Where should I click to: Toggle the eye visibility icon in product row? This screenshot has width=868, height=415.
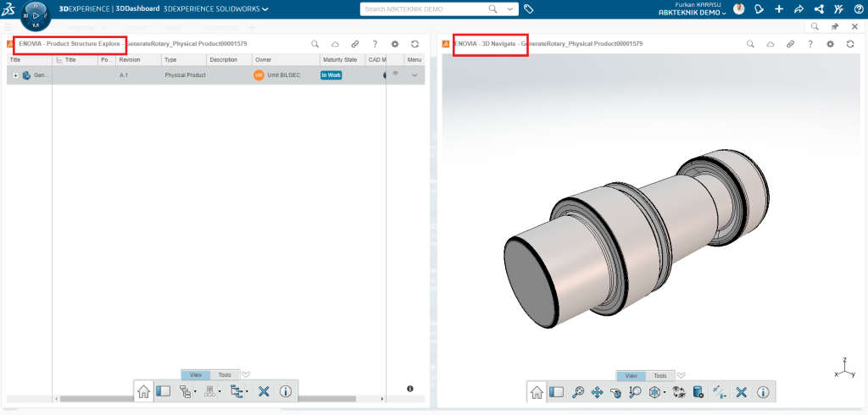click(x=395, y=75)
